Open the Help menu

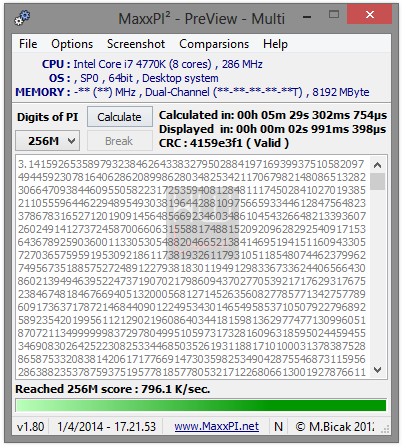(x=275, y=44)
